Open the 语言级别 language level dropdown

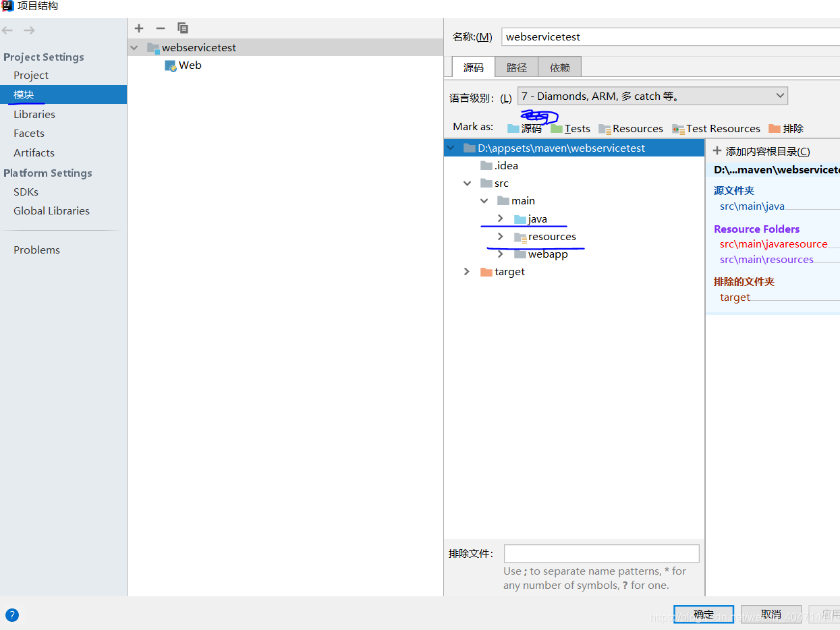(652, 96)
